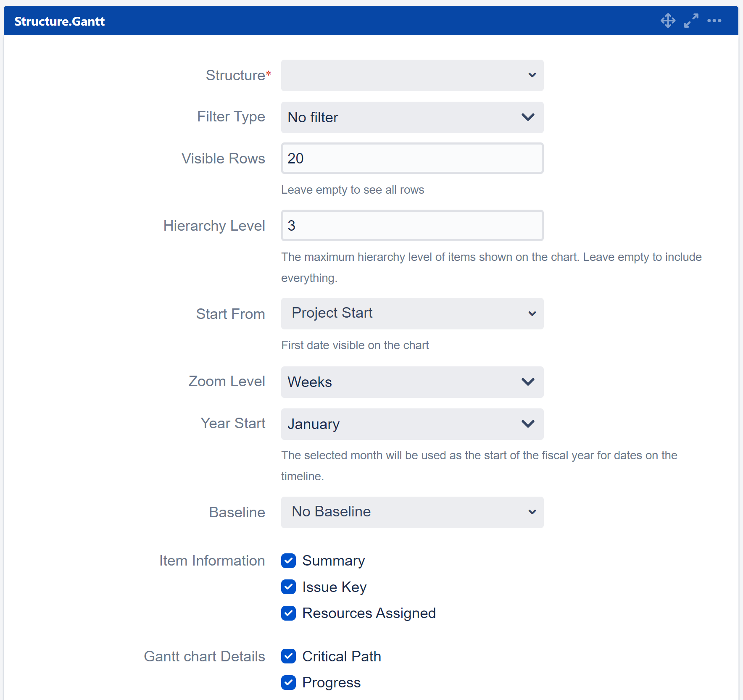Image resolution: width=743 pixels, height=700 pixels.
Task: Open the ellipsis more options menu
Action: point(715,20)
